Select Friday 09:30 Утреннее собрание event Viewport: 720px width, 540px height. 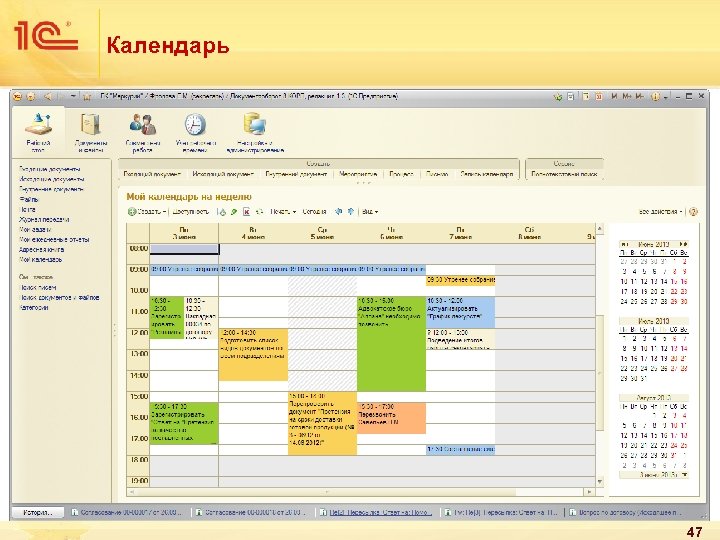click(x=461, y=280)
